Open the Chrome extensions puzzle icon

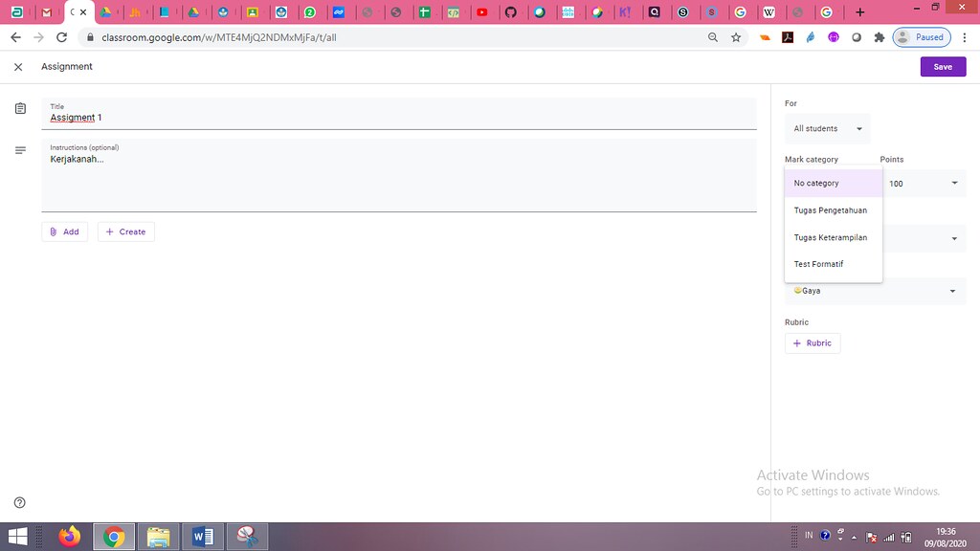(880, 37)
